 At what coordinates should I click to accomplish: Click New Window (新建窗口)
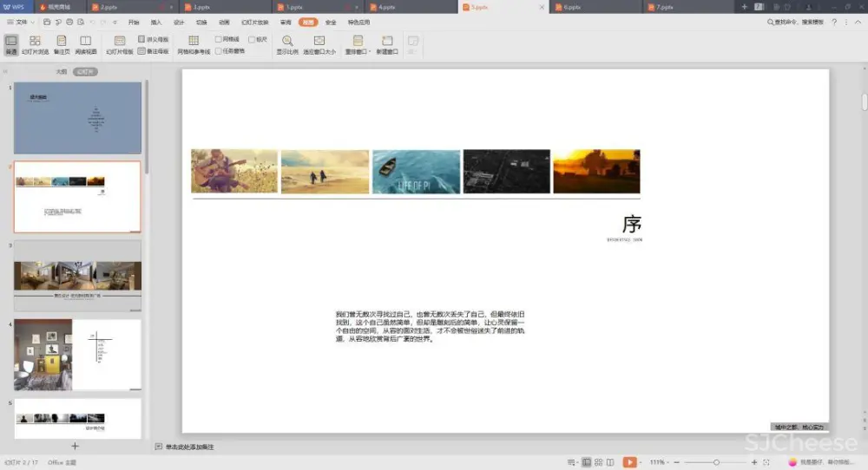[x=387, y=45]
